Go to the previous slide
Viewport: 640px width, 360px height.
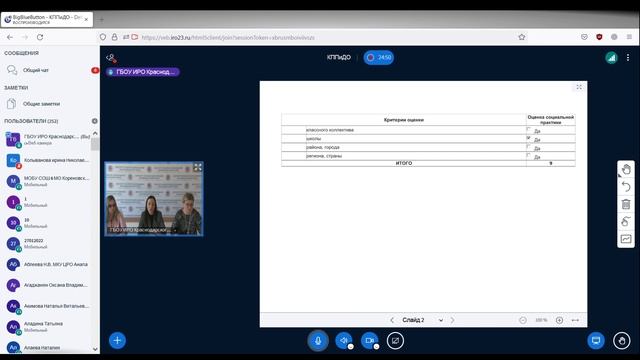[392, 320]
